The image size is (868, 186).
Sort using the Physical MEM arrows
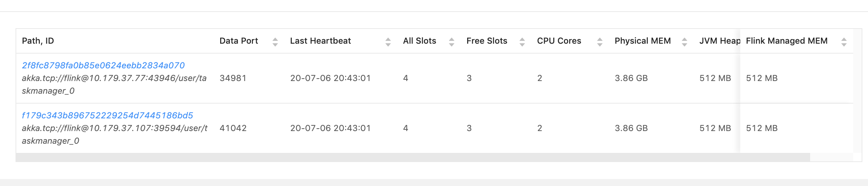pos(684,42)
